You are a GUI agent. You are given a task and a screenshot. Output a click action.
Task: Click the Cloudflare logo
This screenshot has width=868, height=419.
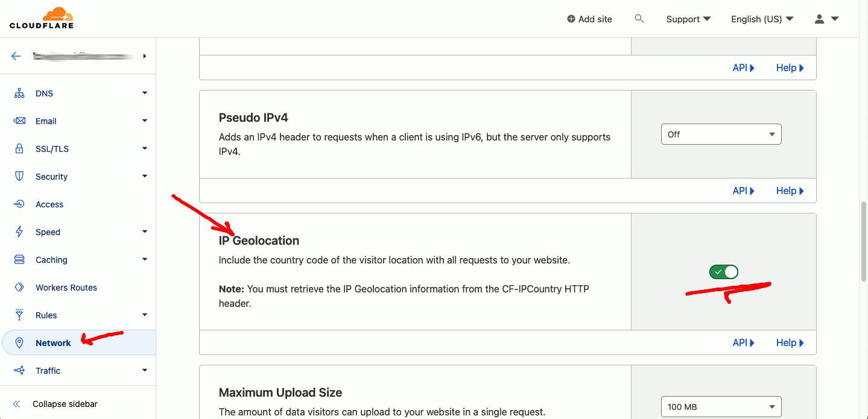point(41,18)
